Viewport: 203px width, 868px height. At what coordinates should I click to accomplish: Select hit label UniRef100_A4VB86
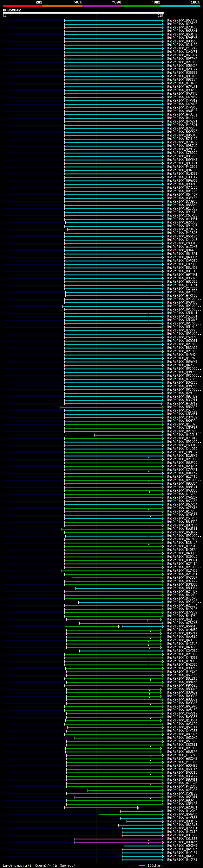[182, 818]
